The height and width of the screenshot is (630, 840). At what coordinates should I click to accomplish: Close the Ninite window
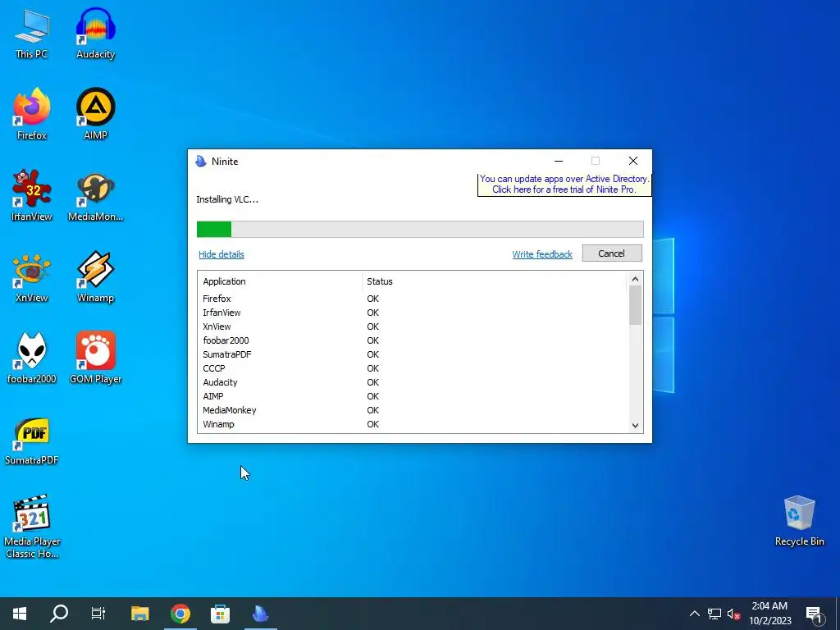pos(633,161)
